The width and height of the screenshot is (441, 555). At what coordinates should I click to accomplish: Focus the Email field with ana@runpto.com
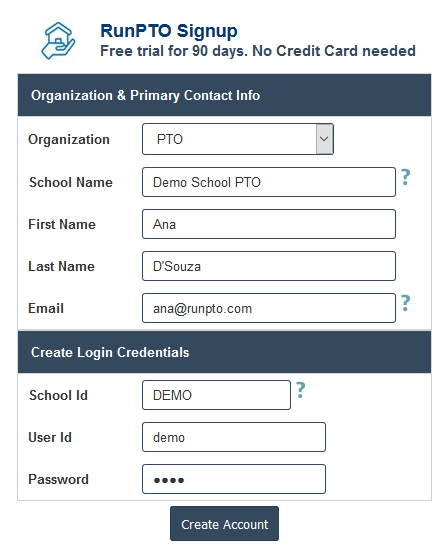[269, 308]
